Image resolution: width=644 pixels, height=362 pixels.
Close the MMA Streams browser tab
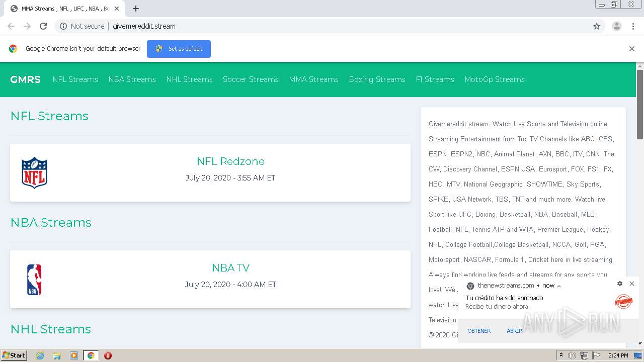point(117,9)
